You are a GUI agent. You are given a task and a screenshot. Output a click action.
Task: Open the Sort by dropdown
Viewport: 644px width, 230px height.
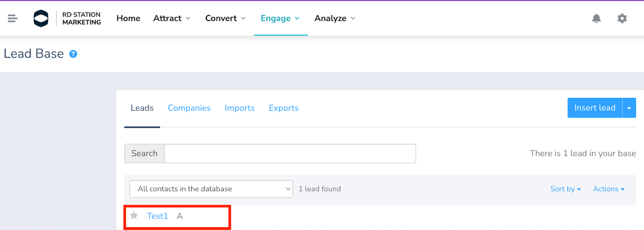pyautogui.click(x=566, y=189)
